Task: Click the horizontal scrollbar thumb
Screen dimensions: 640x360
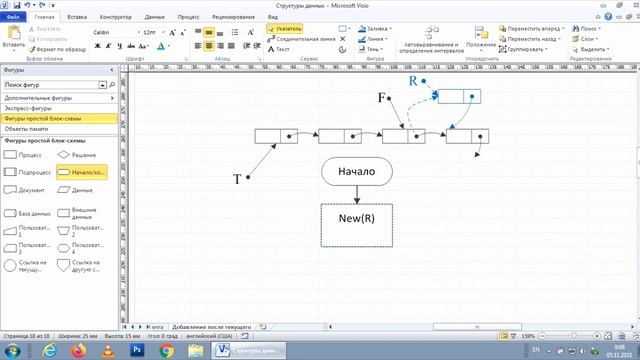Action: (477, 327)
